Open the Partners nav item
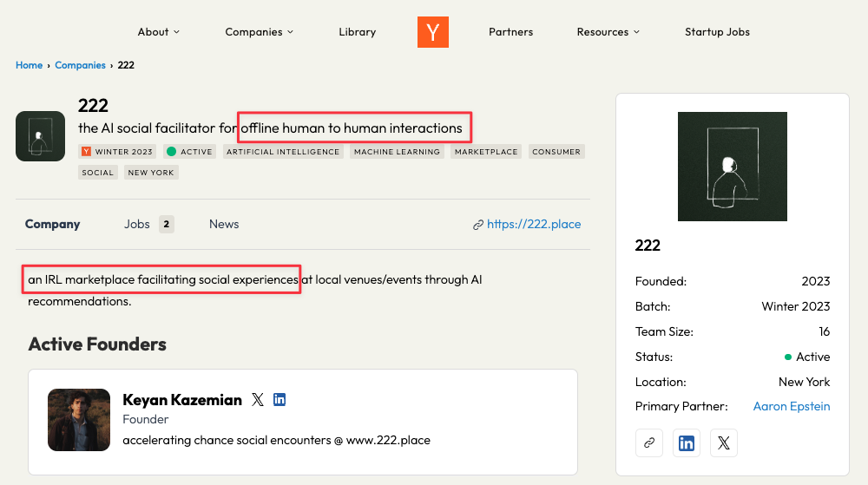The height and width of the screenshot is (485, 868). point(511,32)
